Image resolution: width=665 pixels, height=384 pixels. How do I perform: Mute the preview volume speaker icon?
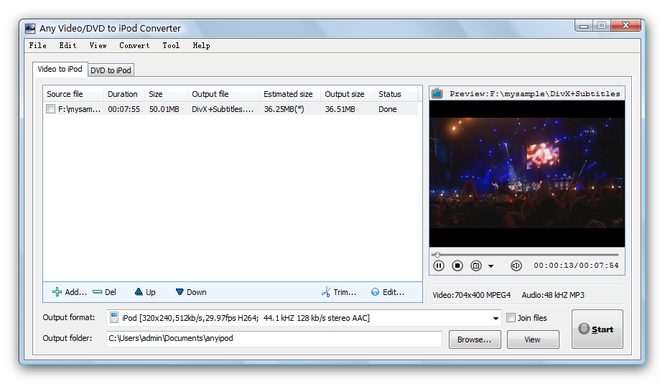point(516,266)
